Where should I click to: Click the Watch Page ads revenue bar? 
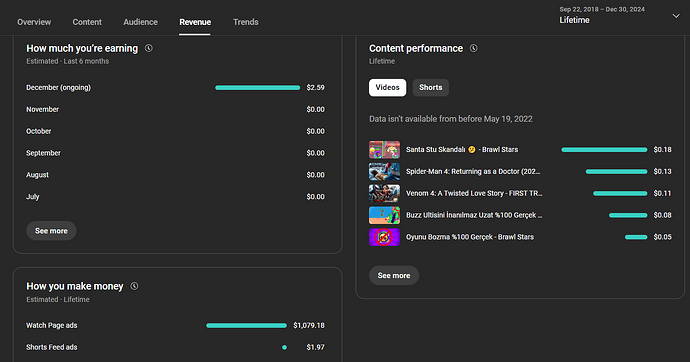click(x=246, y=325)
